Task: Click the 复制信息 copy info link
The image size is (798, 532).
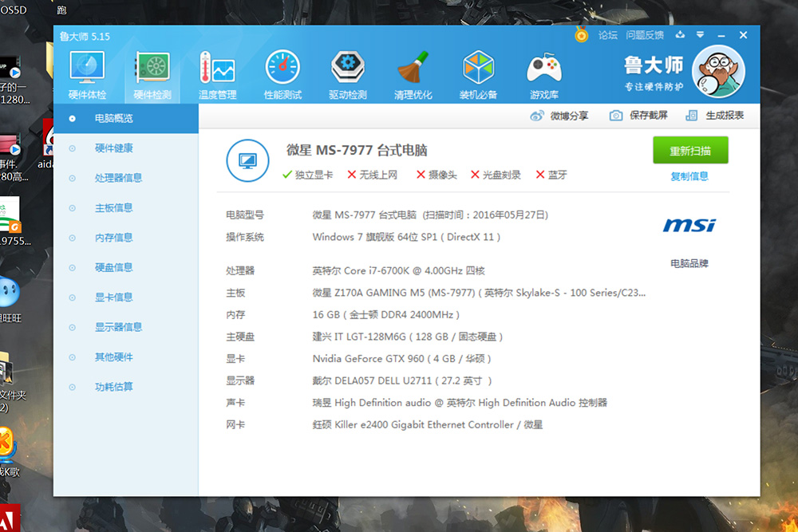Action: coord(689,176)
